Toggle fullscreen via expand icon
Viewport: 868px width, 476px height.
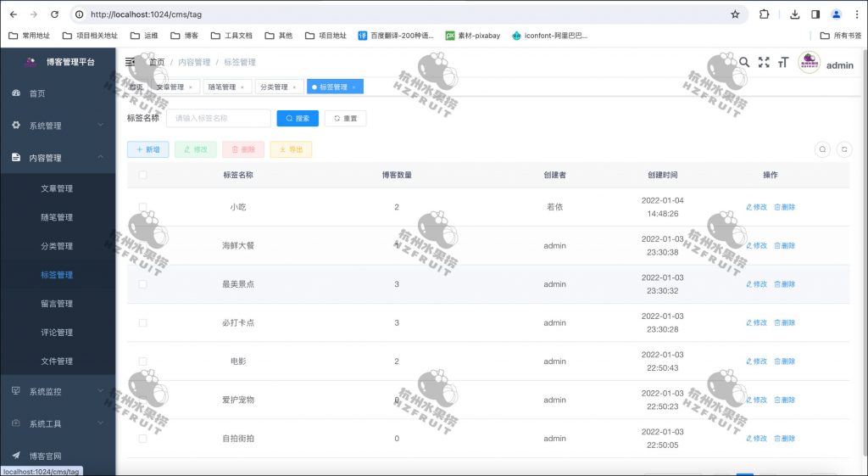(x=764, y=62)
